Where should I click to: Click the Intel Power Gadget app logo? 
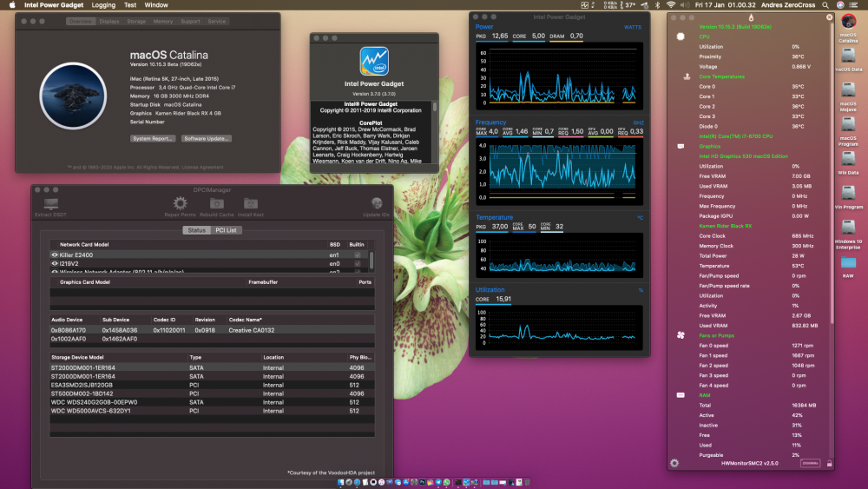(374, 61)
